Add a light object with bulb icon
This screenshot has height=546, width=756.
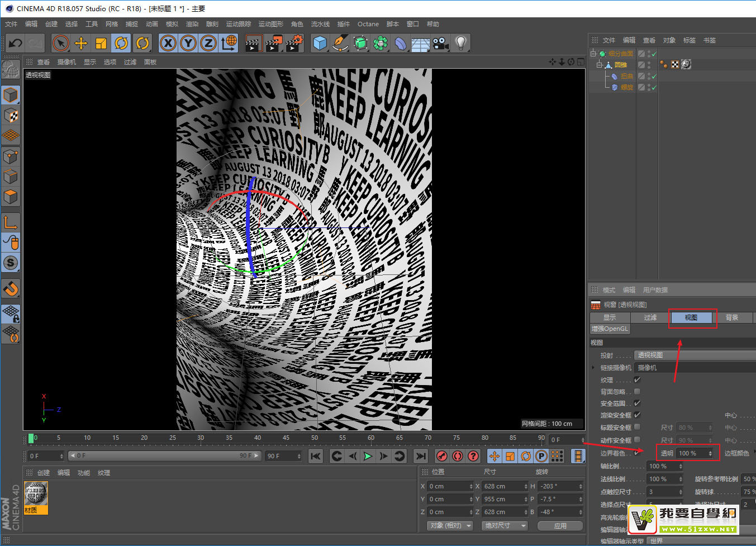pyautogui.click(x=461, y=43)
